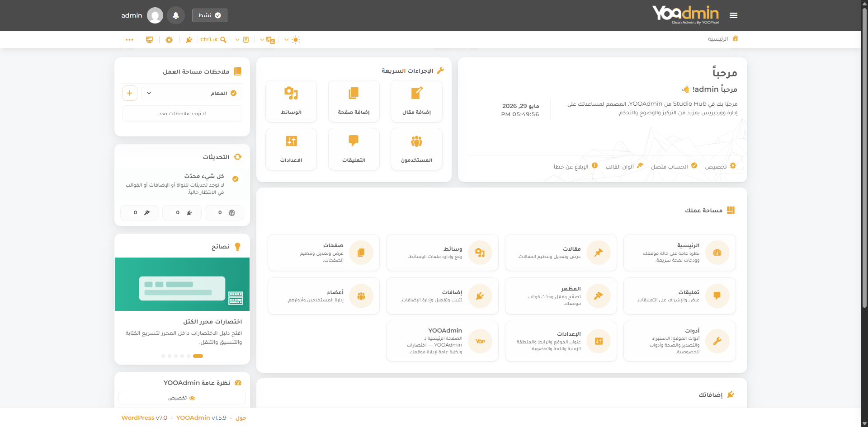The width and height of the screenshot is (868, 427).
Task: Click the lightbulb icon next to نصائح
Action: (238, 247)
